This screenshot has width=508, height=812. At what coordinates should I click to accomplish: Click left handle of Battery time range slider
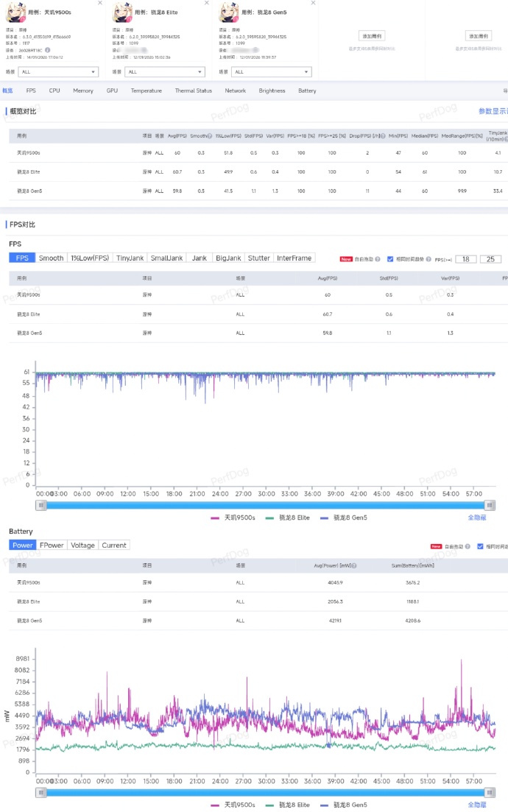(x=41, y=792)
